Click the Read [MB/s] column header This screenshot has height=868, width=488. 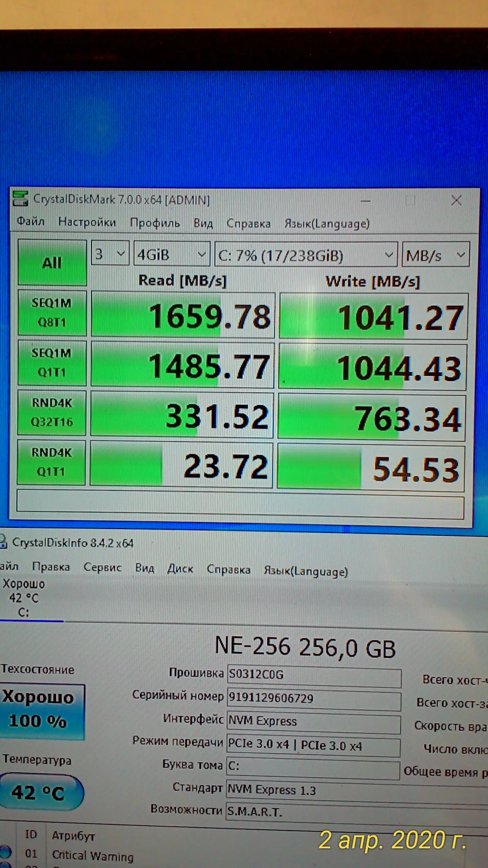coord(182,280)
